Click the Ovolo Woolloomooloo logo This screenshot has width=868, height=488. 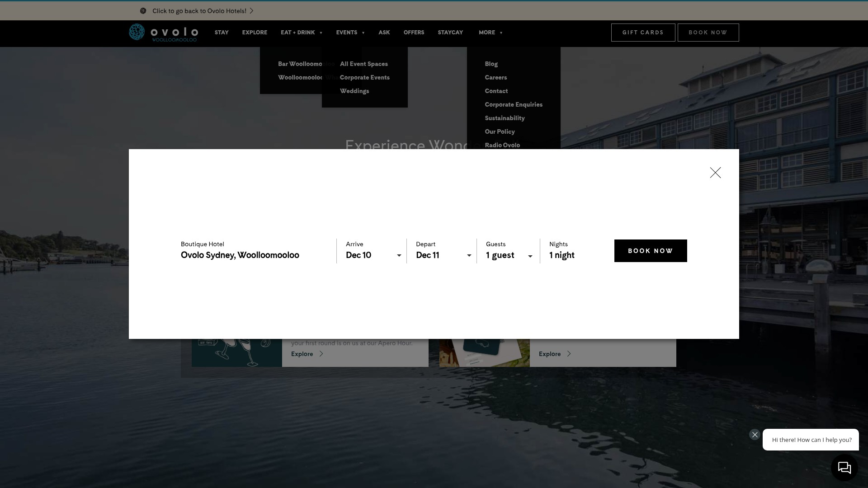[163, 33]
